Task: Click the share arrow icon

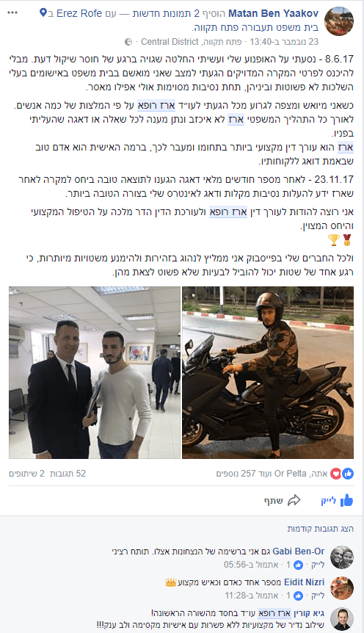Action: pos(294,501)
